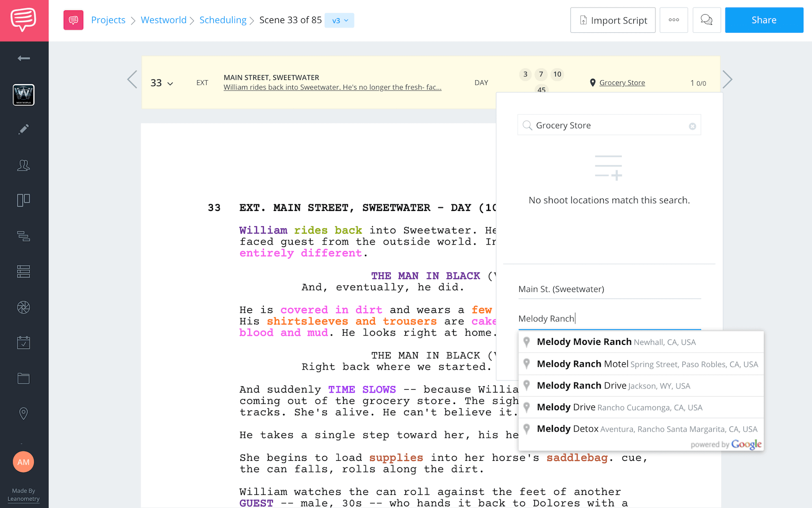Screen dimensions: 812x508
Task: Select Melody Drive Rancho Cucamonga suggestion
Action: 641,407
